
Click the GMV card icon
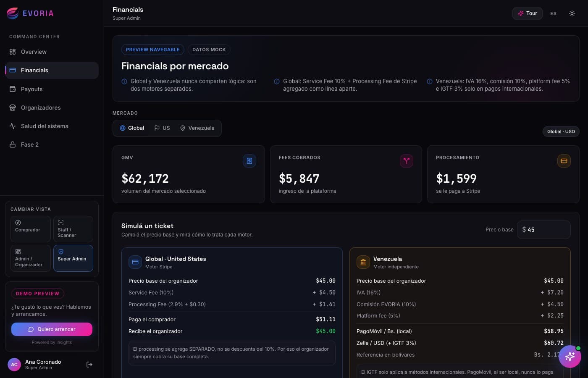249,161
